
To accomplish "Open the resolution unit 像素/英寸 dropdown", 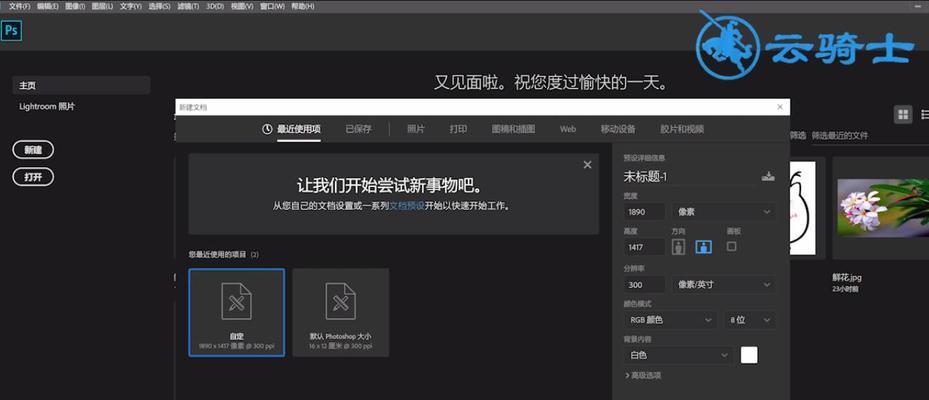I will tap(723, 284).
